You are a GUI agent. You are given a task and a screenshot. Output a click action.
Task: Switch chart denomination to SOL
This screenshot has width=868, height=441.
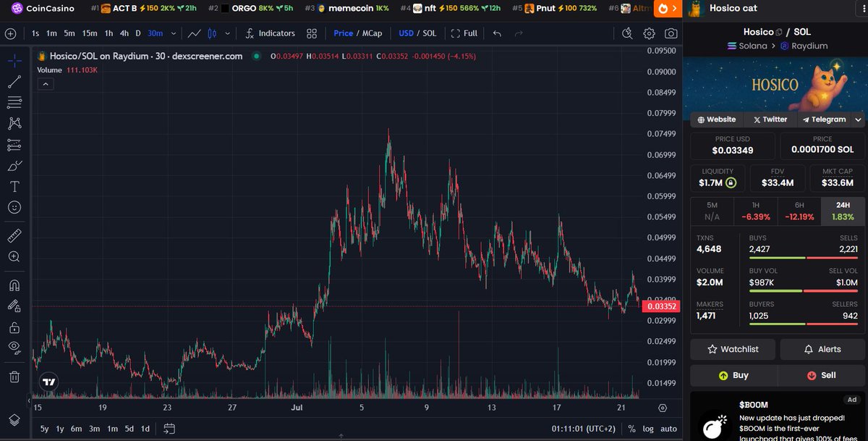[430, 33]
